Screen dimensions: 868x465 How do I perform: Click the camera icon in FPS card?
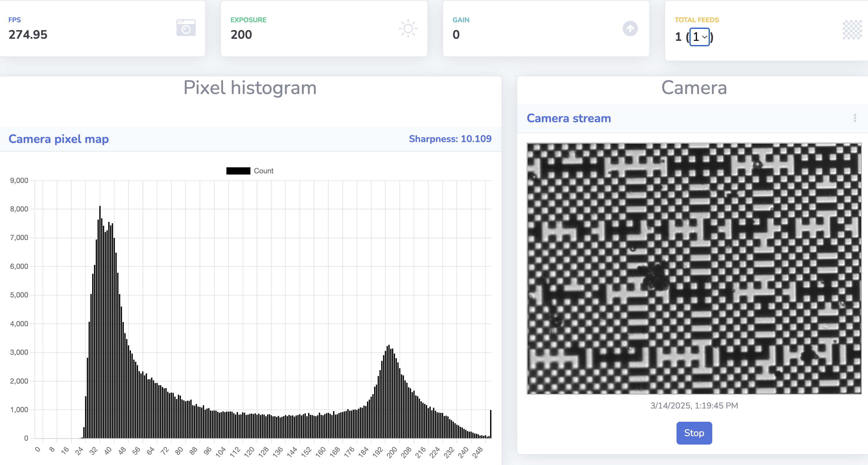pyautogui.click(x=186, y=28)
